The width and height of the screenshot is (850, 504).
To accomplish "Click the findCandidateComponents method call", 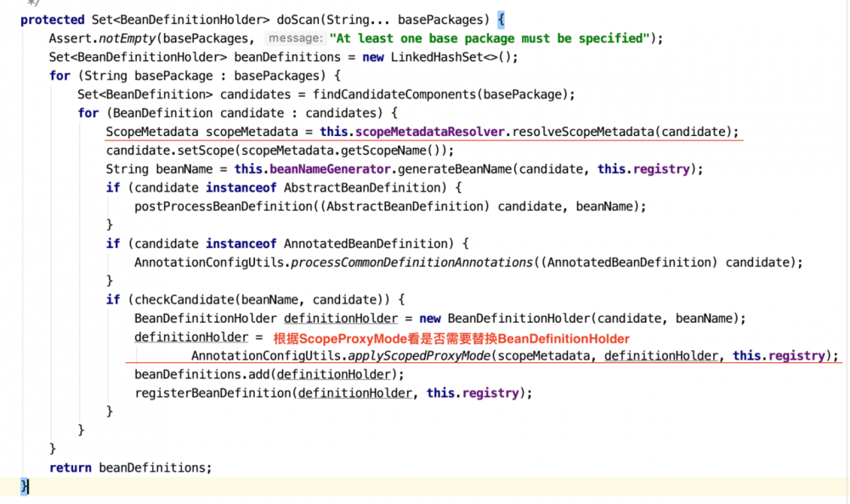I will pos(394,95).
